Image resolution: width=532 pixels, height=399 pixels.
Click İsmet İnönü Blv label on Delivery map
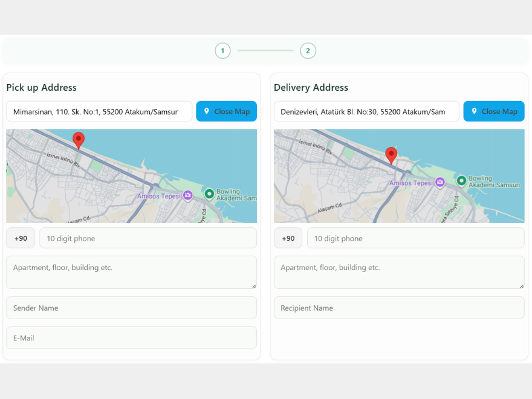(316, 146)
